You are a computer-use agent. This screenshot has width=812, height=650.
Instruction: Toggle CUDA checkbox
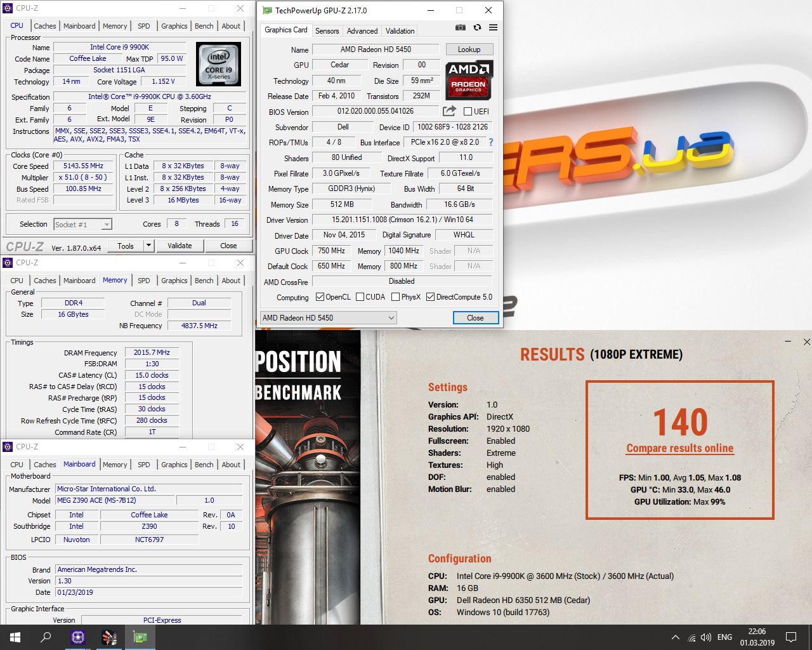360,297
